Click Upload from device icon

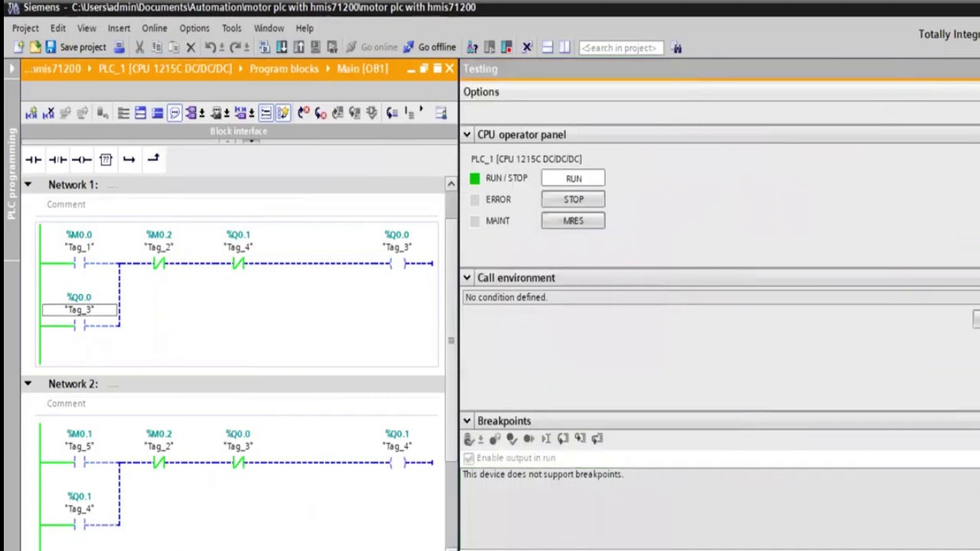[299, 47]
